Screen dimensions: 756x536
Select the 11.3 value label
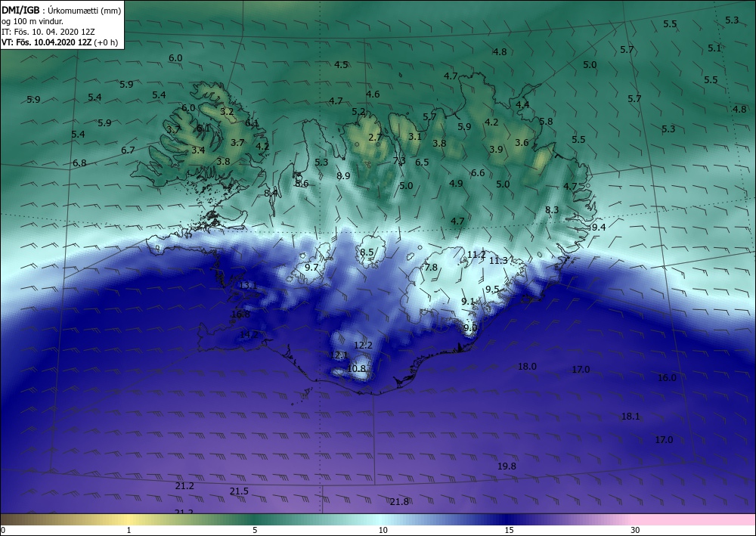[x=498, y=261]
